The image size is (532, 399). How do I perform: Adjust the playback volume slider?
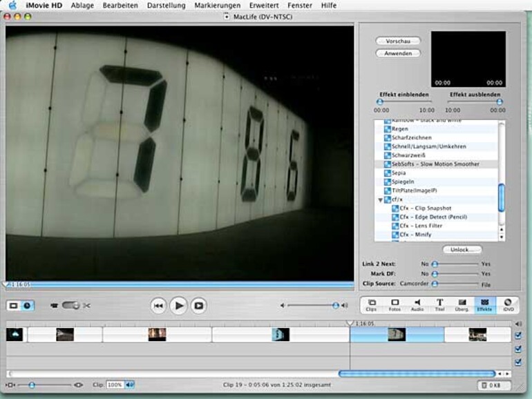pos(335,306)
